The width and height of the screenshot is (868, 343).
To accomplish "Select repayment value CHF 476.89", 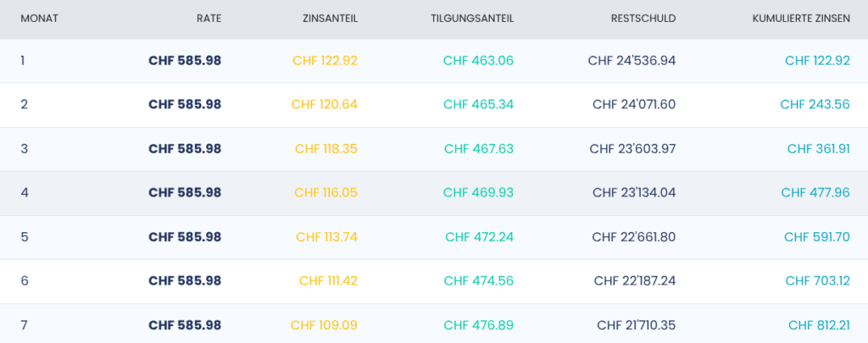I will [479, 324].
